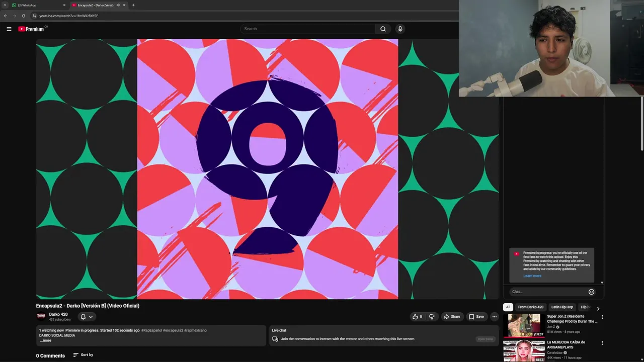Share the video
The height and width of the screenshot is (362, 644).
pos(452,316)
